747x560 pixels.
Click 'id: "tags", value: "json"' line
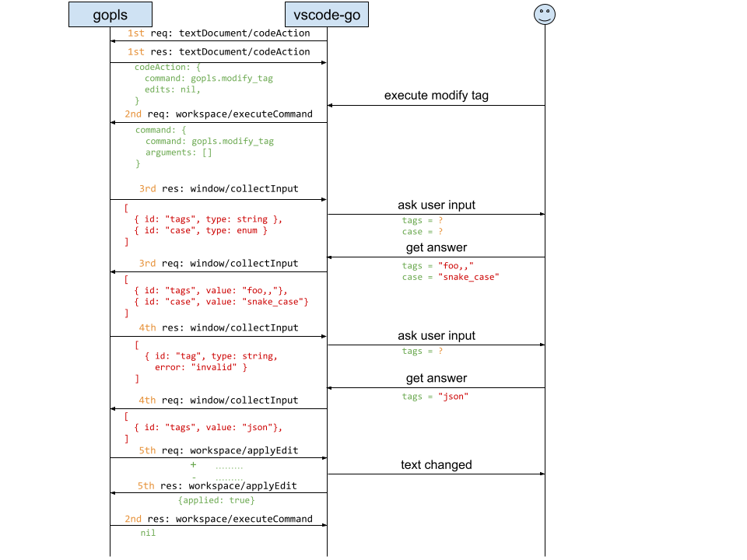209,428
